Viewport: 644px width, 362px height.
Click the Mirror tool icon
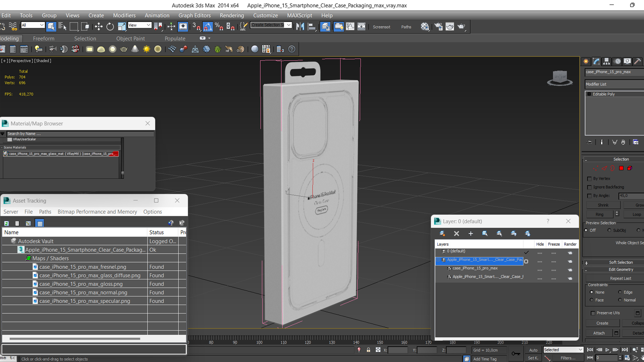[300, 26]
